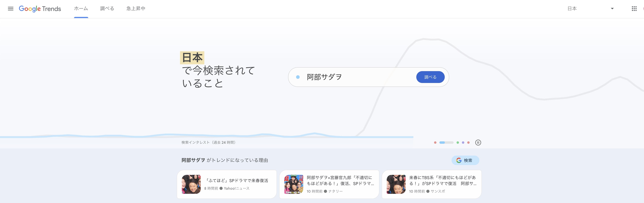Select the purple carousel dot
This screenshot has width=644, height=203.
(463, 143)
